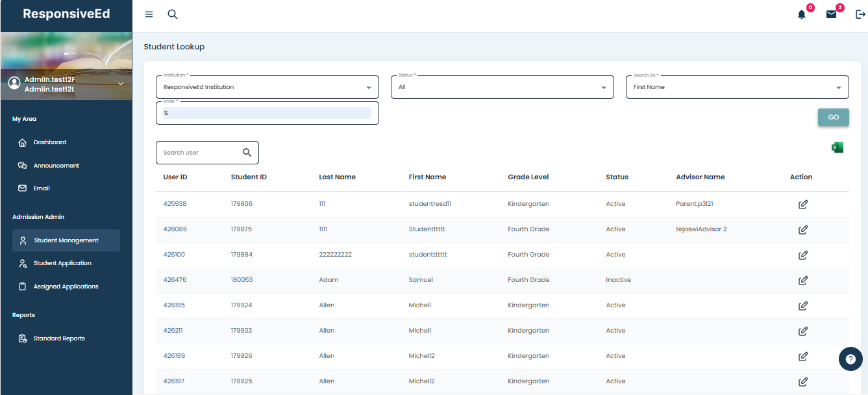Open the Status dropdown
The width and height of the screenshot is (868, 395).
pos(603,87)
